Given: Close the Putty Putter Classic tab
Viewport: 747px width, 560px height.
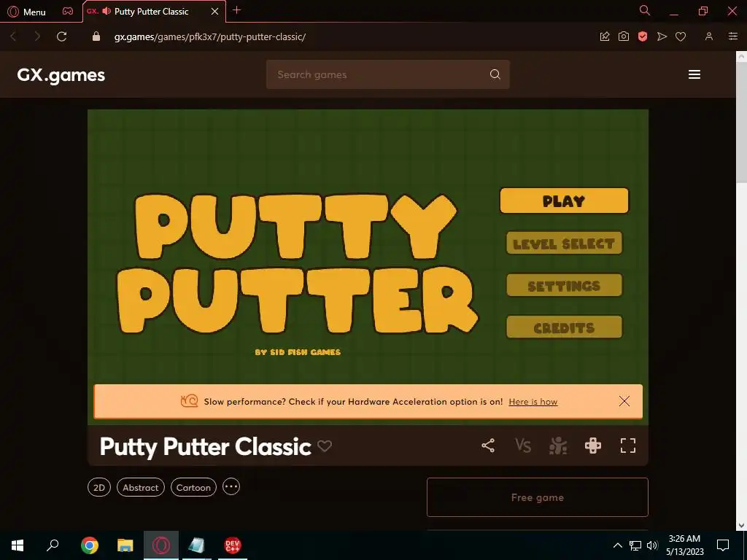Looking at the screenshot, I should [x=215, y=12].
